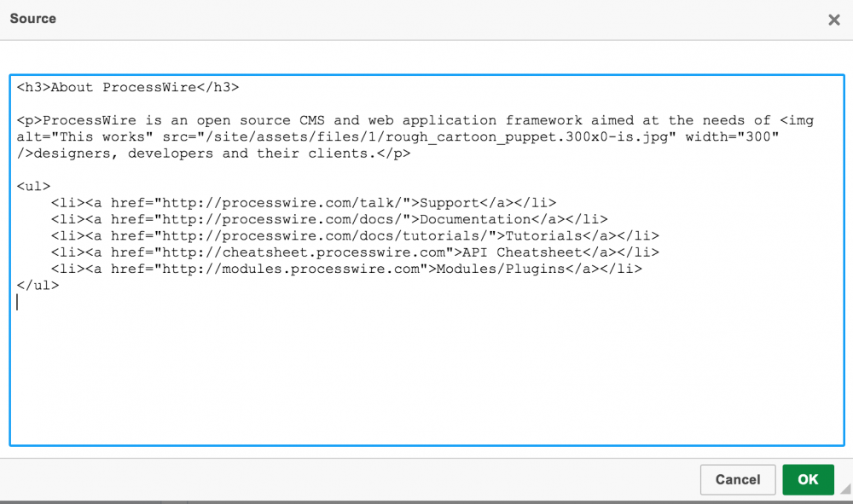Click the Modules/Plugins list item line

[x=346, y=269]
